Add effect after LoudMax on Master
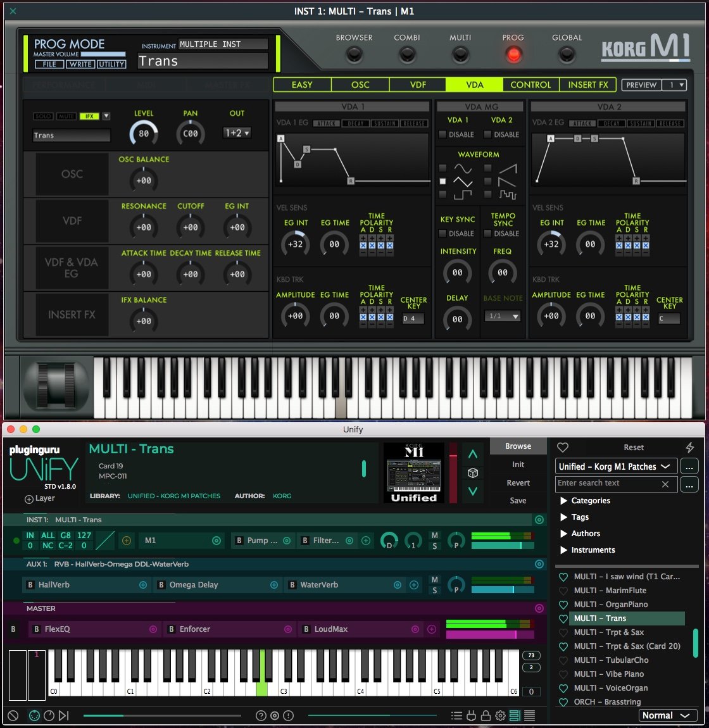 (432, 629)
